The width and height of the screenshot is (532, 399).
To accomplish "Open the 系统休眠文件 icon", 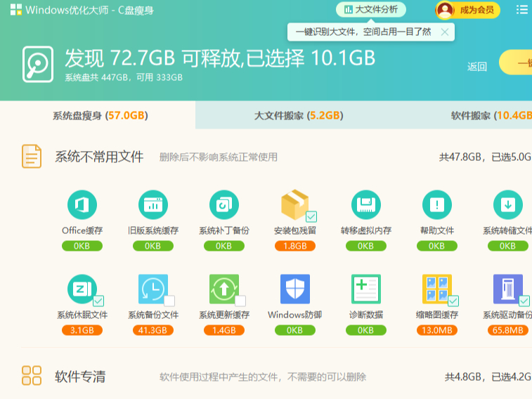I will pos(82,289).
